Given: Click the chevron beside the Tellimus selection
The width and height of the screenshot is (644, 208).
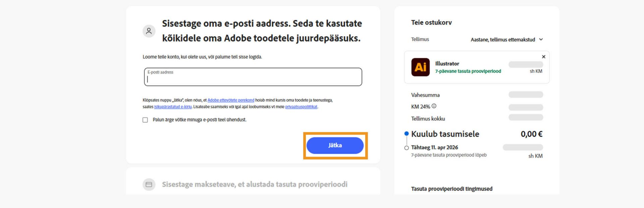Looking at the screenshot, I should 541,39.
